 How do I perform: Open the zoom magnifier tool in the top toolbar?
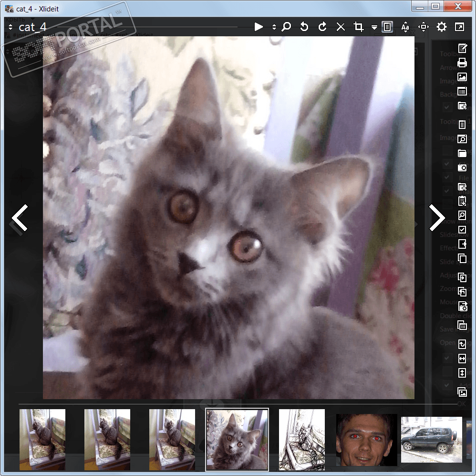click(286, 27)
